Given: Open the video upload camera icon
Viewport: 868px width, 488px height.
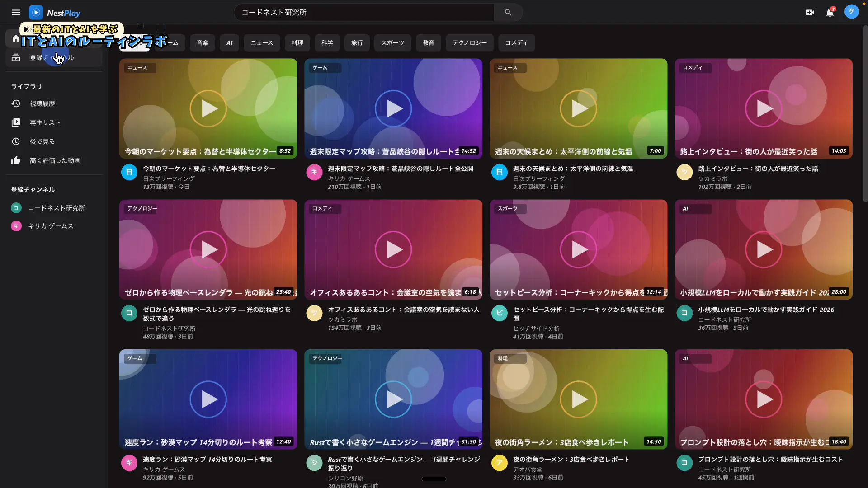Looking at the screenshot, I should click(810, 13).
